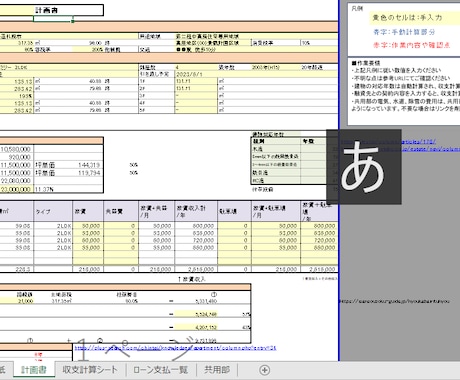Select the 2003年(H15) cell
This screenshot has height=380, width=460.
266,67
